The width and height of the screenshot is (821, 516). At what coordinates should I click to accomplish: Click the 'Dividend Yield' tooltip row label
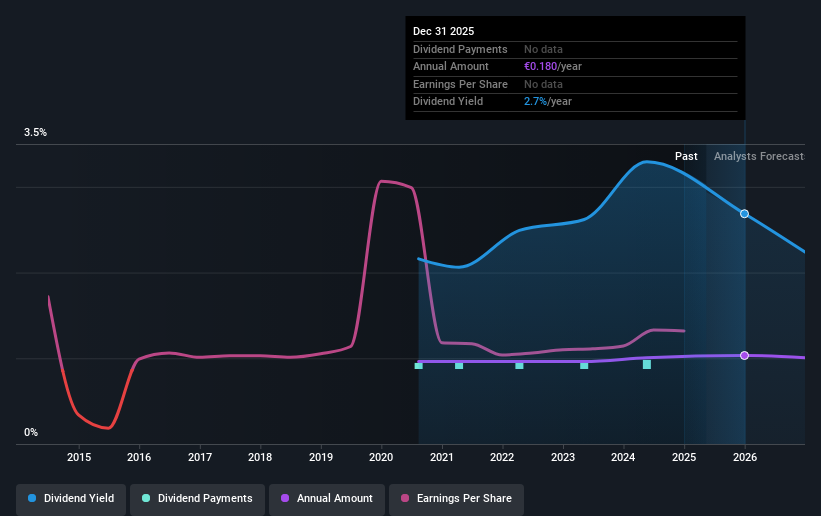pyautogui.click(x=448, y=102)
